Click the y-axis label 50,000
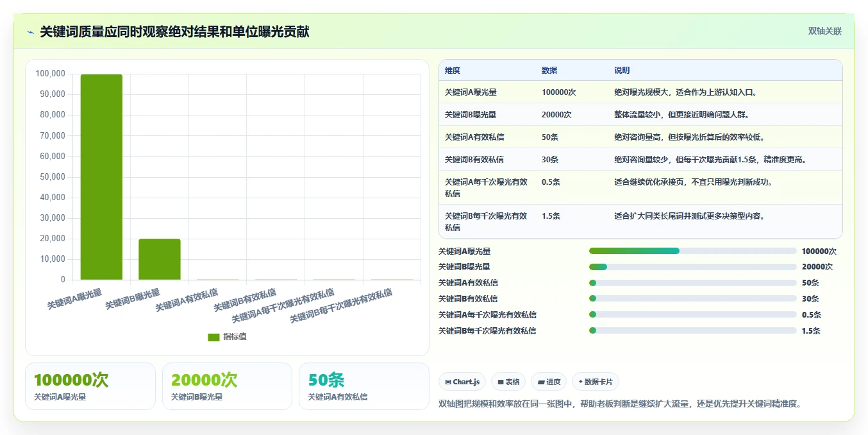Image resolution: width=868 pixels, height=435 pixels. (x=53, y=177)
